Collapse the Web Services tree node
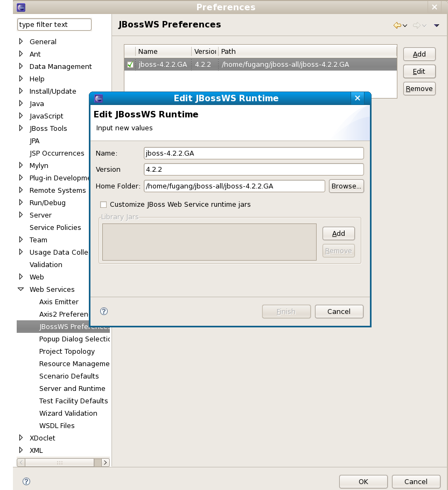The image size is (448, 490). click(21, 289)
